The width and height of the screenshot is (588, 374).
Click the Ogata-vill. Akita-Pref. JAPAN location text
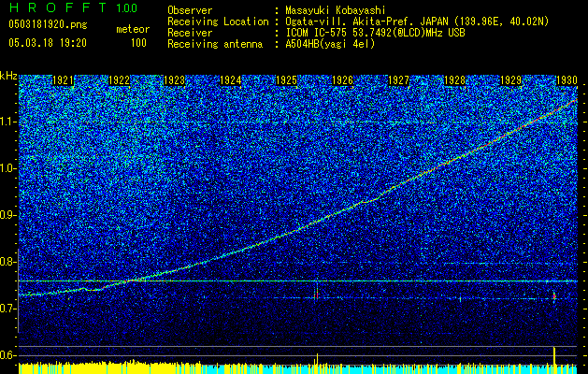point(417,22)
